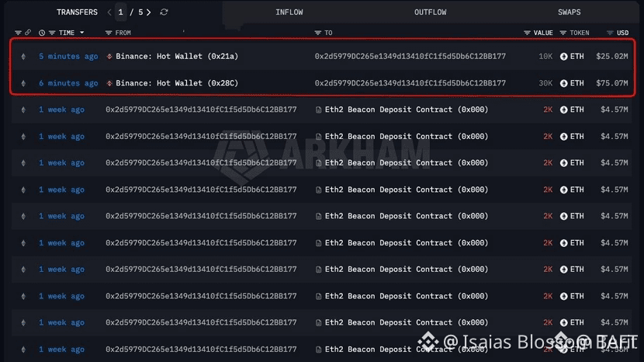
Task: Go to previous transfers page
Action: point(109,12)
